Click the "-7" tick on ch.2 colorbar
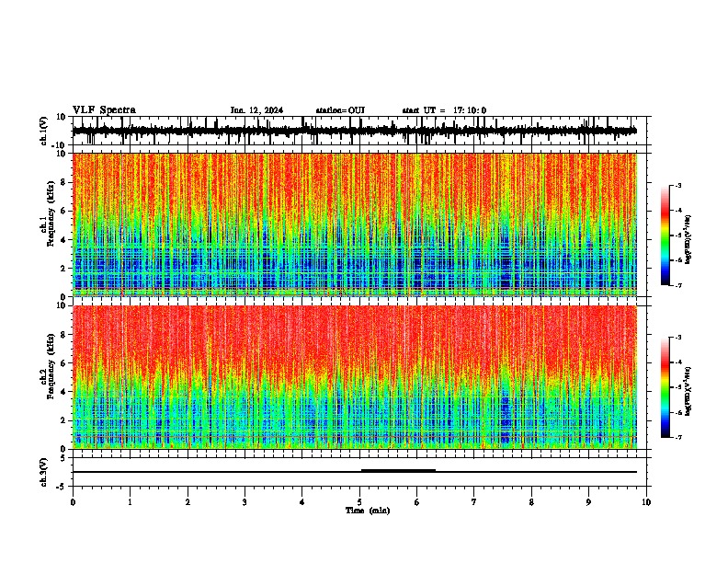728x563 pixels. tap(678, 438)
